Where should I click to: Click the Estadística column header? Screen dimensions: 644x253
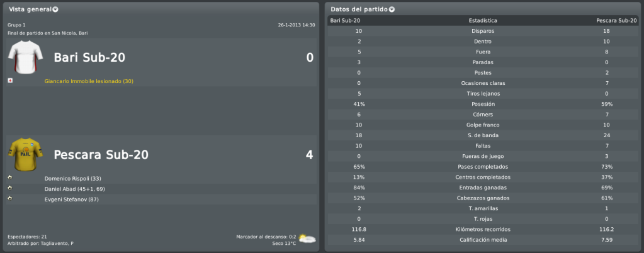(483, 21)
